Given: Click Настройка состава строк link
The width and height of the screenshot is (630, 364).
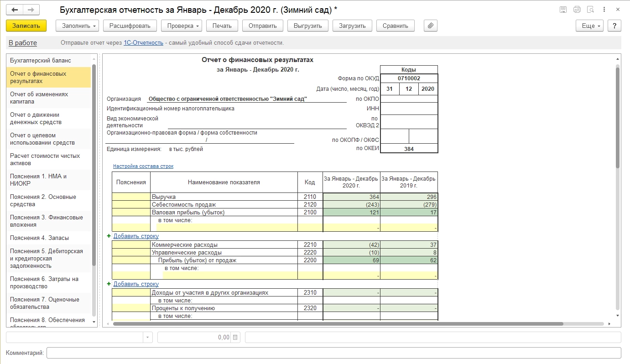Looking at the screenshot, I should point(143,166).
